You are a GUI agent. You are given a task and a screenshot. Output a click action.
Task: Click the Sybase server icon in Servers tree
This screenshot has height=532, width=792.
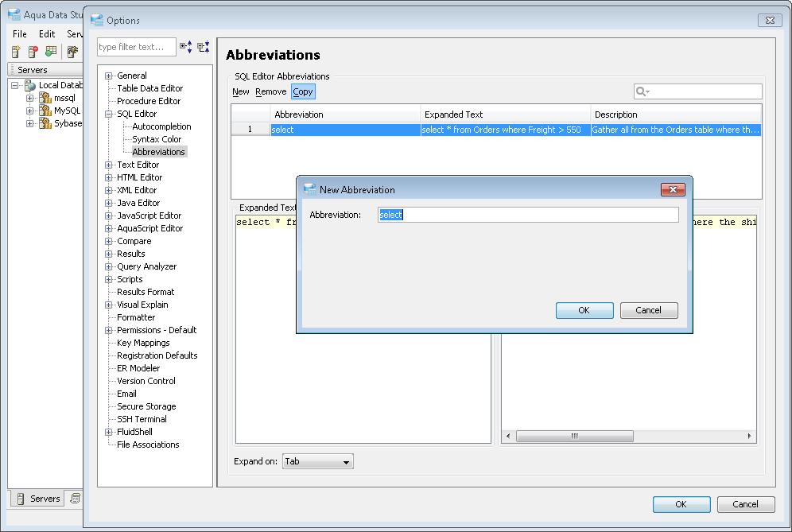tap(45, 123)
